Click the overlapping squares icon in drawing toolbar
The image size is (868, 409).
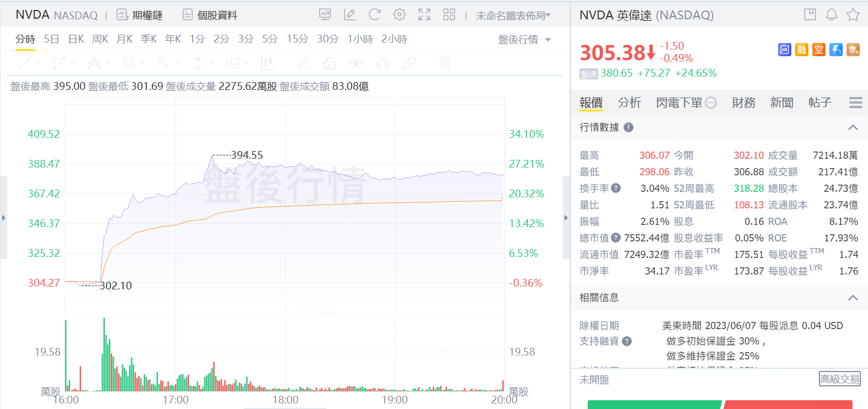pos(409,63)
